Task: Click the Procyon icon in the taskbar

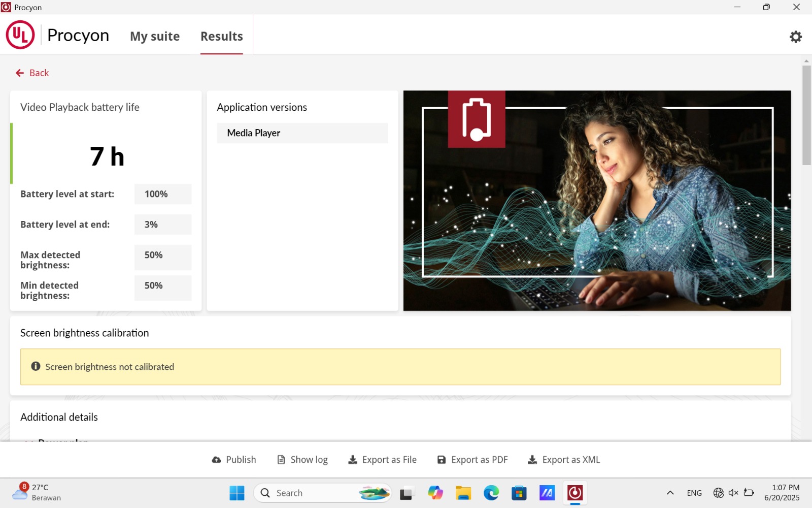Action: (x=574, y=493)
